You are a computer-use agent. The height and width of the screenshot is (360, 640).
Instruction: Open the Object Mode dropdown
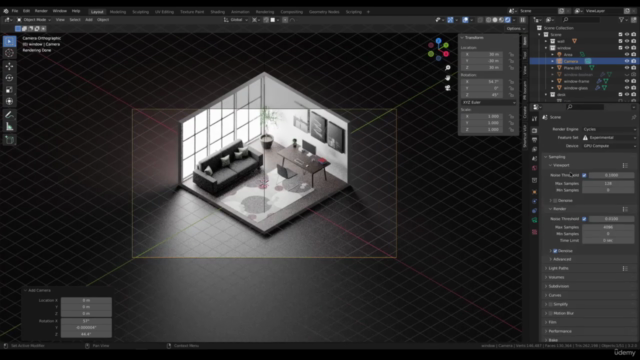click(x=34, y=20)
